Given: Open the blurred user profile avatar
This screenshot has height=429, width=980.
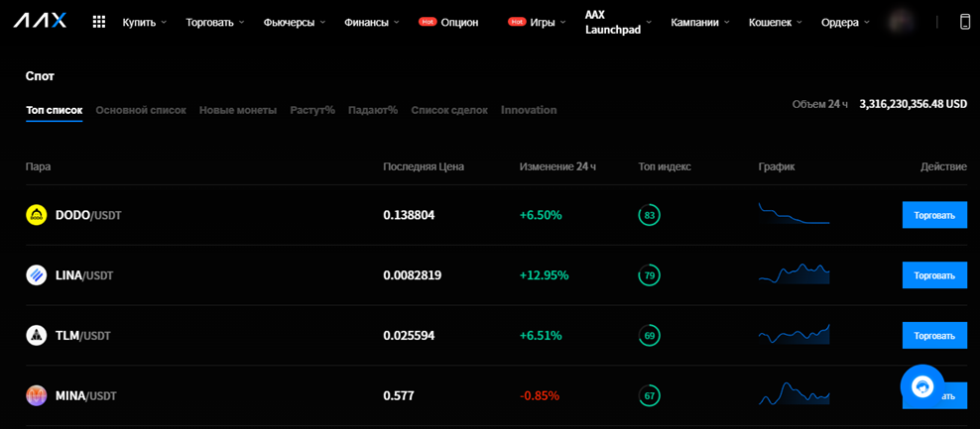Looking at the screenshot, I should click(900, 22).
